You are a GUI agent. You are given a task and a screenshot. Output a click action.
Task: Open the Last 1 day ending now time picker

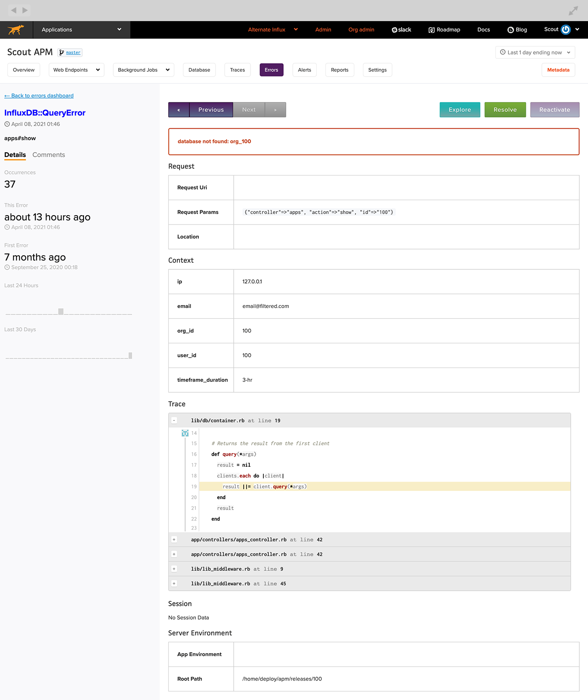tap(535, 52)
